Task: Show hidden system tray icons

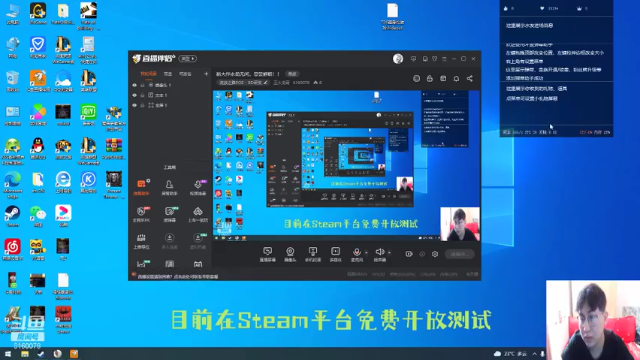Action: pyautogui.click(x=534, y=354)
